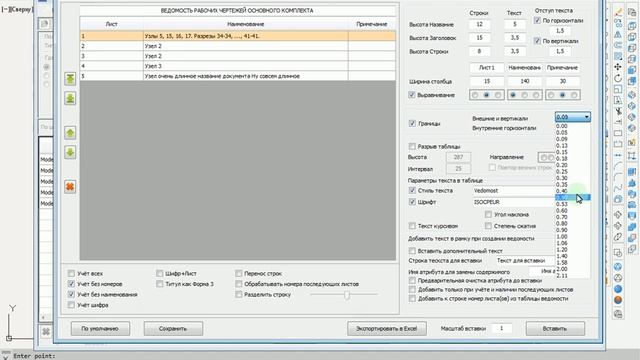
Task: Adjust the 'Разделить строку' slider handle
Action: 347,294
